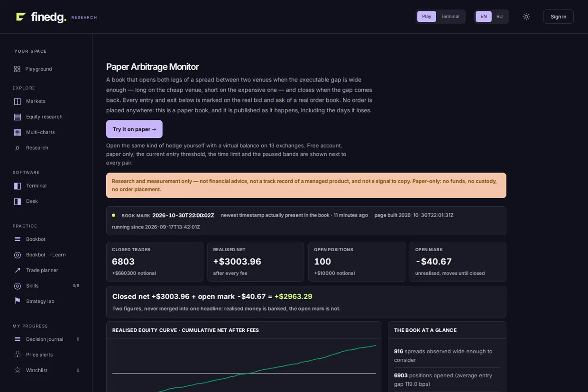Click the Strategy lab flag icon

(18, 301)
